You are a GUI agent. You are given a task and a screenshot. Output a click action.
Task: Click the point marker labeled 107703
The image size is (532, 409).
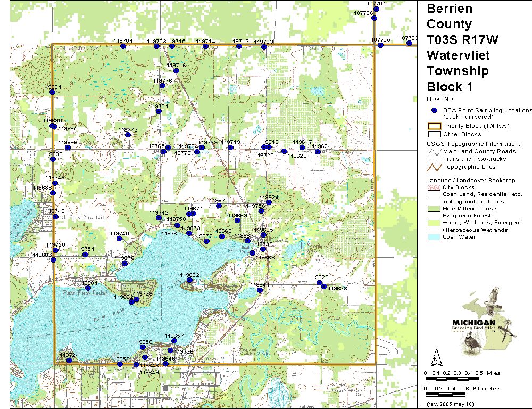[409, 43]
